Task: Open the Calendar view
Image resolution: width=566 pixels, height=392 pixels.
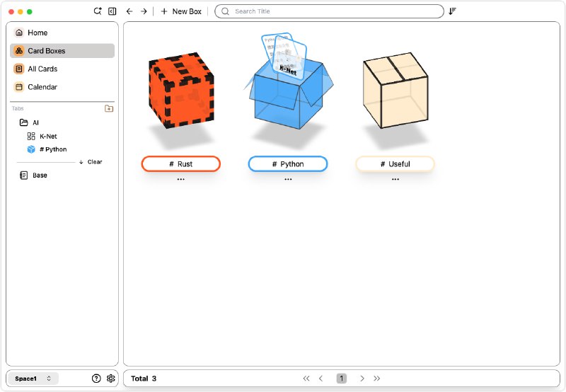Action: click(x=42, y=87)
